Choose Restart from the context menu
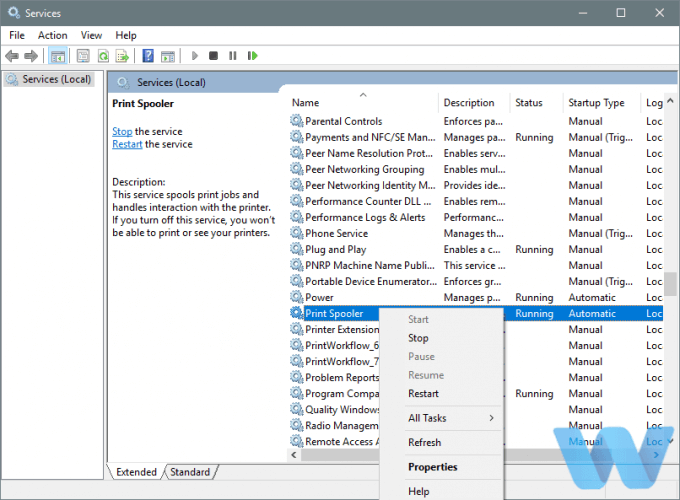 (x=423, y=394)
